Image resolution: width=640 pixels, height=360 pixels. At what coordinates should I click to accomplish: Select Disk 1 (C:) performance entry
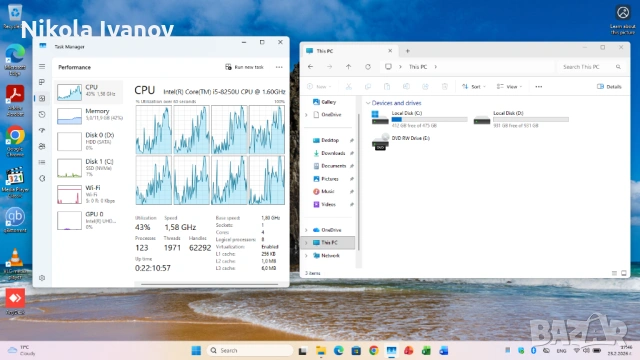click(x=89, y=167)
